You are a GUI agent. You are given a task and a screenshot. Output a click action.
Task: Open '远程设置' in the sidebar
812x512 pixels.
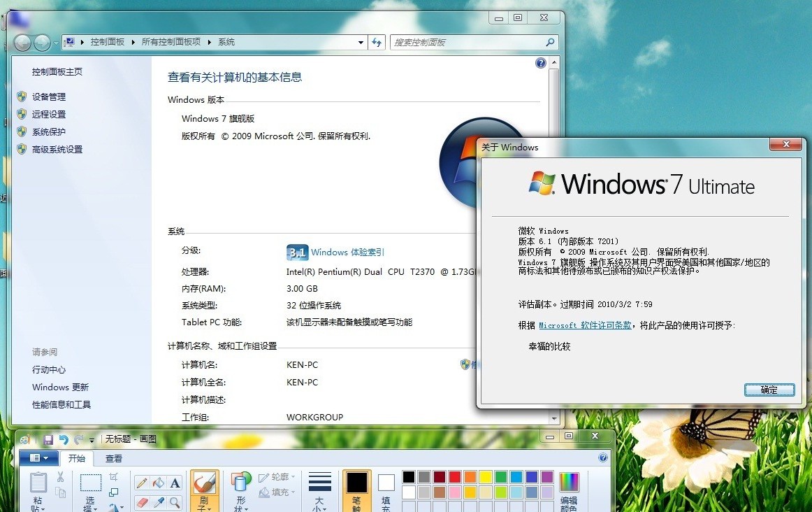(49, 115)
